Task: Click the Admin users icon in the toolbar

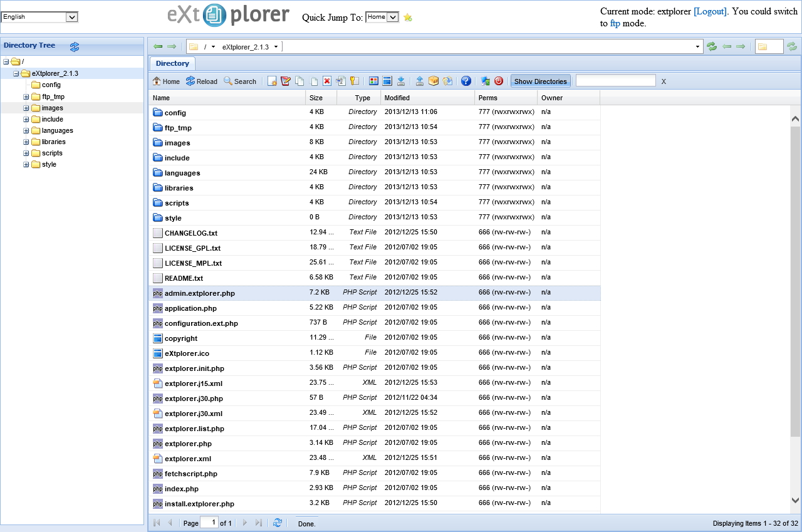Action: (485, 81)
